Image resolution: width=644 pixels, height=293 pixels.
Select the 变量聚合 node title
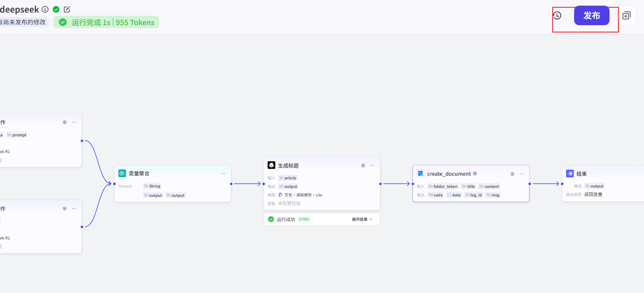(139, 173)
